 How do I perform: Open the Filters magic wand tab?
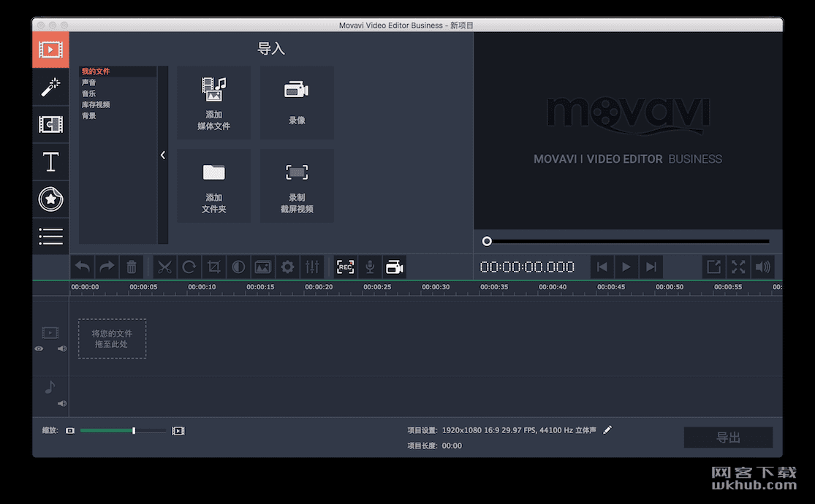tap(50, 87)
